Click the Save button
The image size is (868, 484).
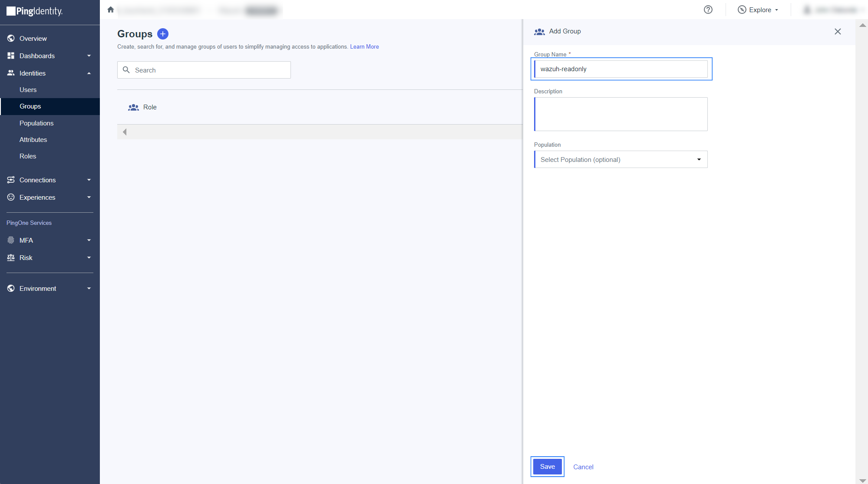[x=547, y=467]
